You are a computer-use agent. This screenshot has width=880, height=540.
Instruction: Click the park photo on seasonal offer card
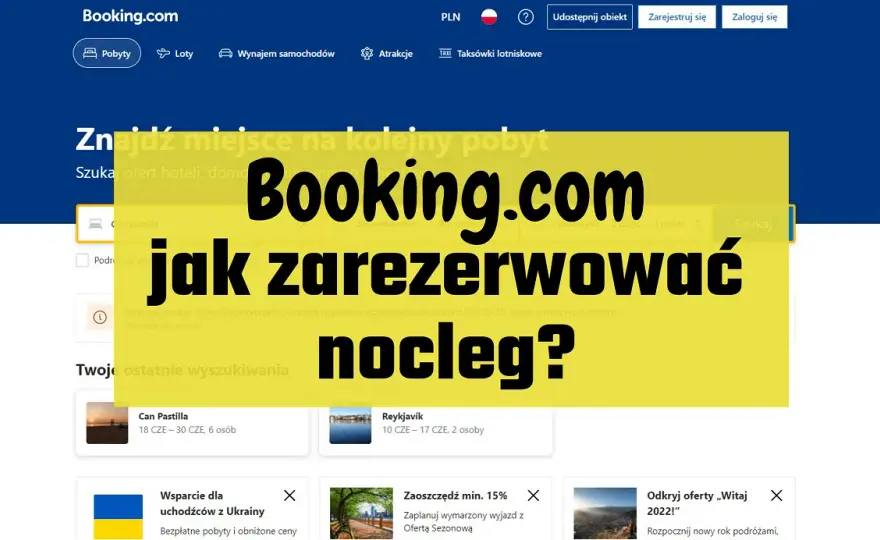coord(361,513)
